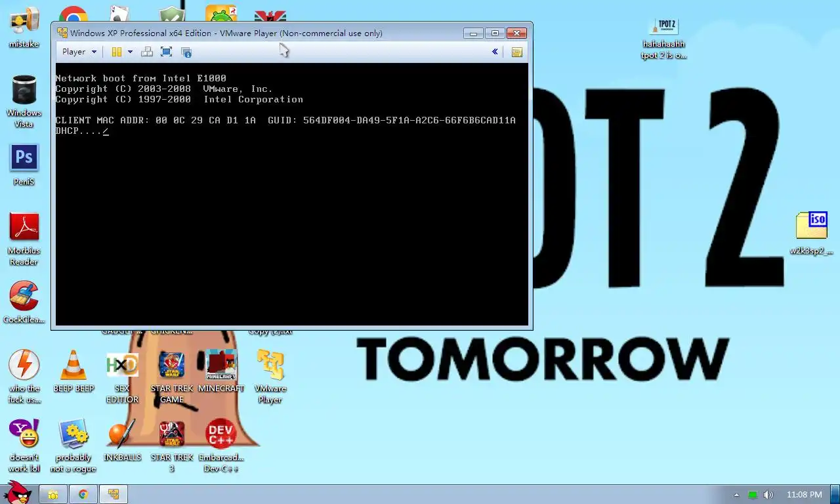This screenshot has width=840, height=504.
Task: Enter VMware full screen mode
Action: pos(166,52)
